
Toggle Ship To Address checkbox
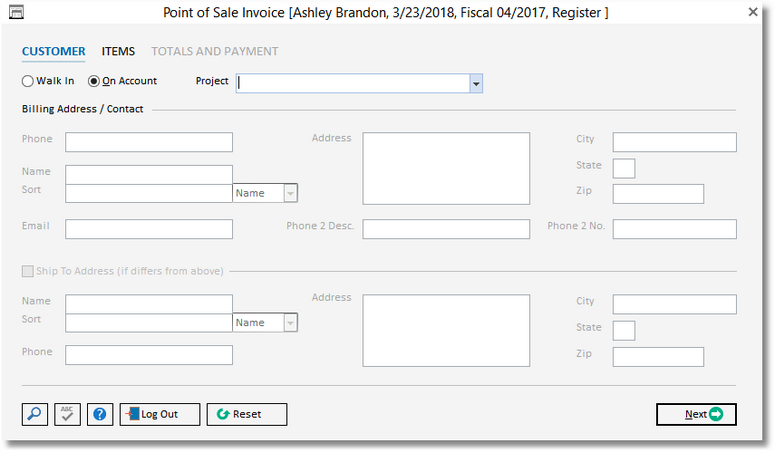tap(28, 271)
